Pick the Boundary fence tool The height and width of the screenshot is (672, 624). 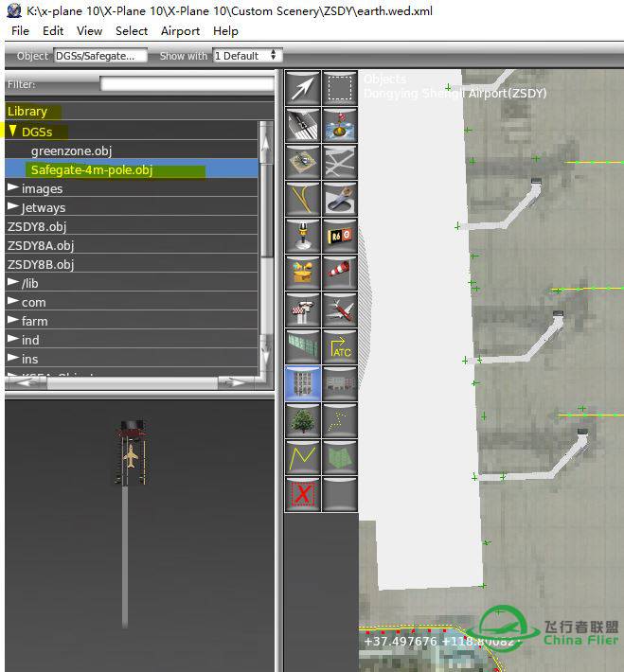(x=303, y=345)
